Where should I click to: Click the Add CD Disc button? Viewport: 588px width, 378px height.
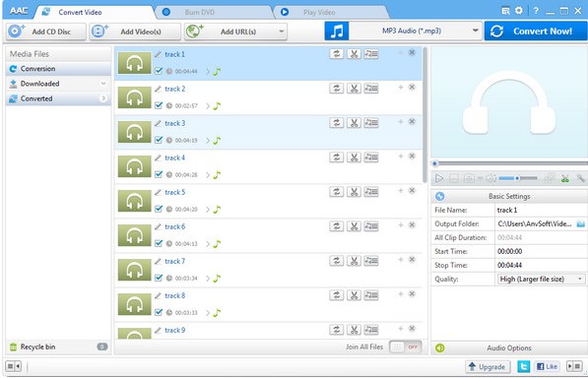click(45, 31)
